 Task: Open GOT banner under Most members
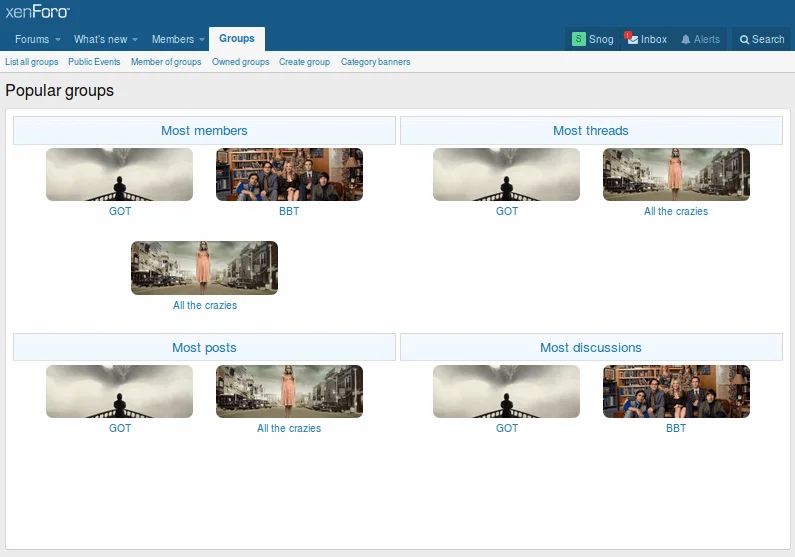(x=119, y=175)
